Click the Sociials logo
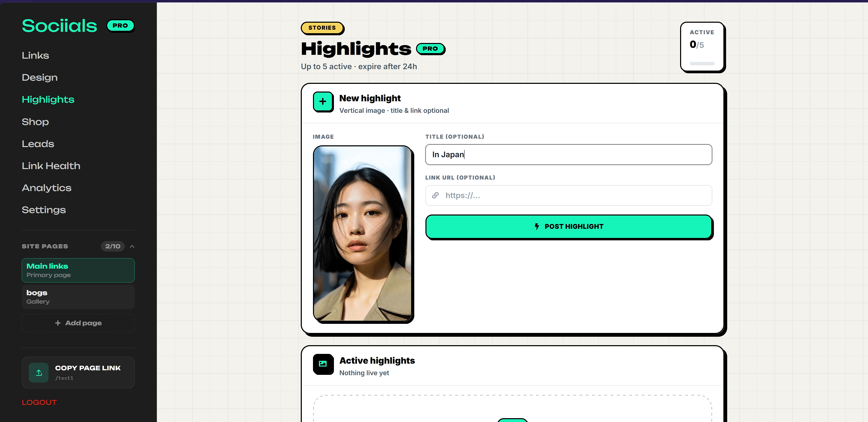This screenshot has width=868, height=422. pyautogui.click(x=59, y=26)
